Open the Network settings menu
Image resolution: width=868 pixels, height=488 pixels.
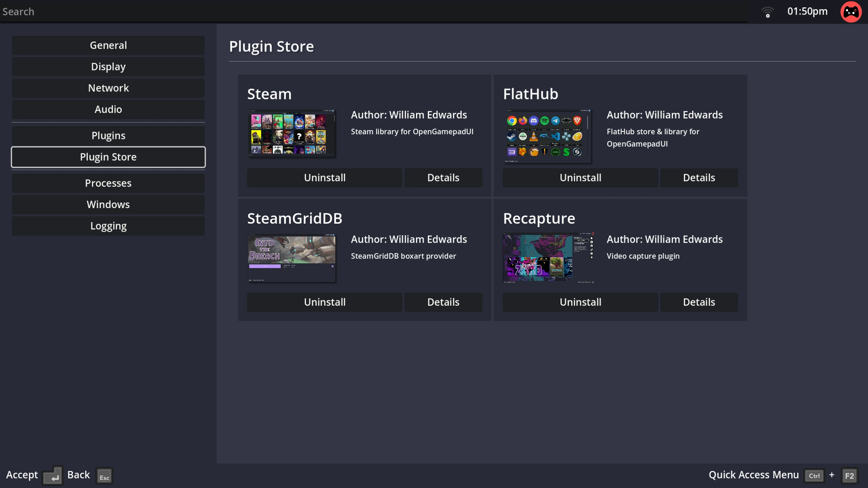pyautogui.click(x=108, y=88)
